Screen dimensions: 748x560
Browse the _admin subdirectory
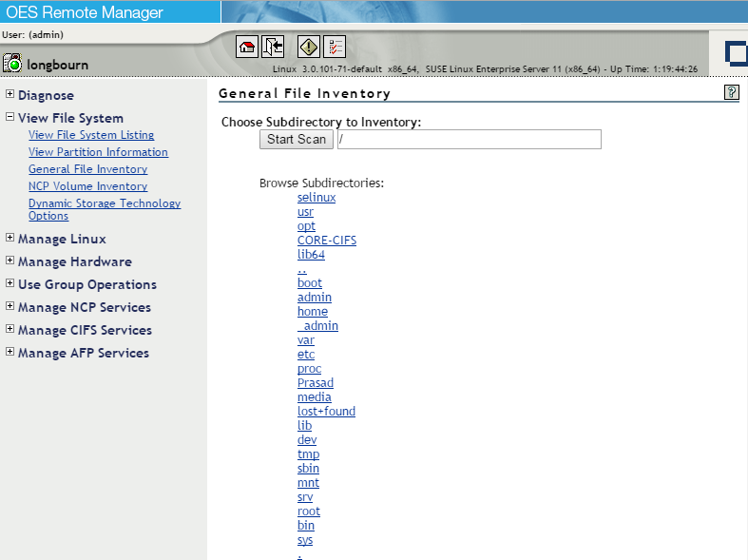click(317, 326)
